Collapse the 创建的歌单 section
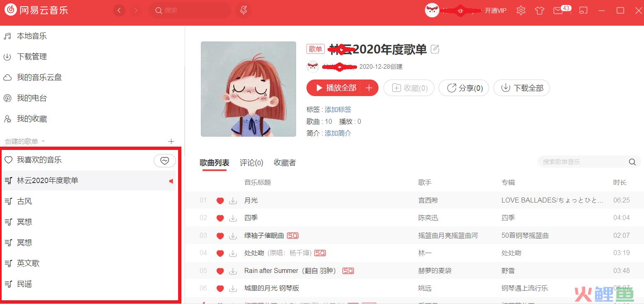The width and height of the screenshot is (644, 304). 43,142
